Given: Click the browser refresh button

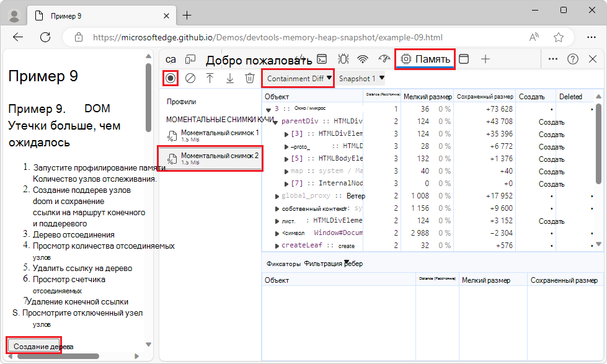Looking at the screenshot, I should point(45,37).
